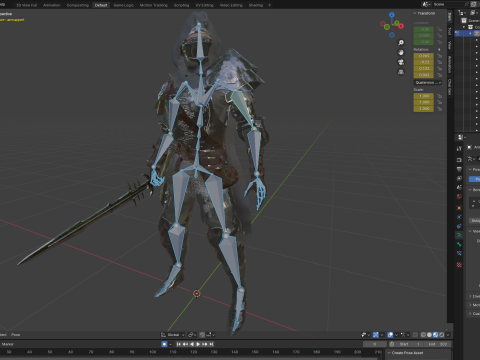Image resolution: width=480 pixels, height=360 pixels.
Task: Select material preview viewport shading
Action: click(x=435, y=335)
